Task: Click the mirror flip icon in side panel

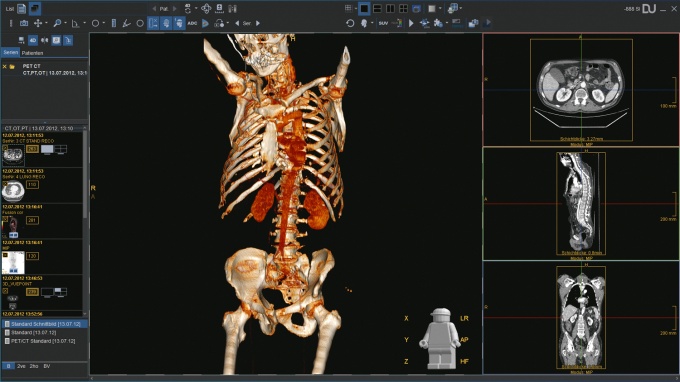Action: (44, 40)
